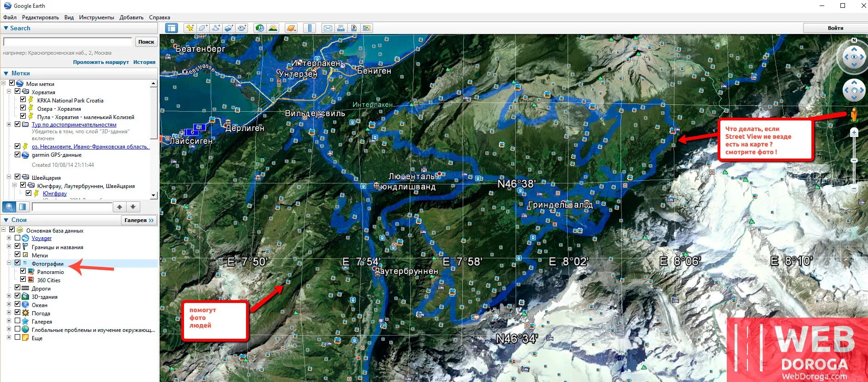
Task: Enable the Voyager layer checkbox
Action: coord(17,238)
